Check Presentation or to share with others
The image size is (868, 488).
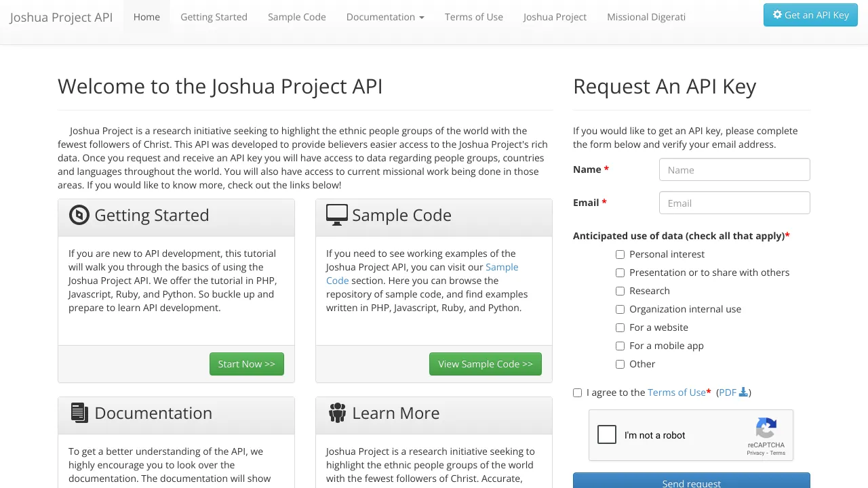(x=620, y=272)
